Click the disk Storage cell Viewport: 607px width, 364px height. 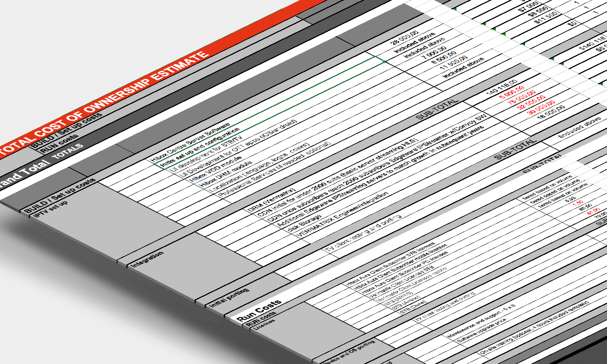click(x=304, y=223)
